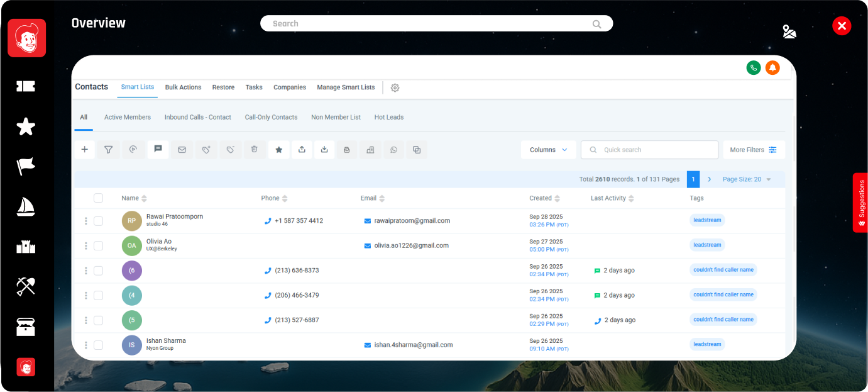Click the add tag icon
The width and height of the screenshot is (868, 392).
point(206,150)
